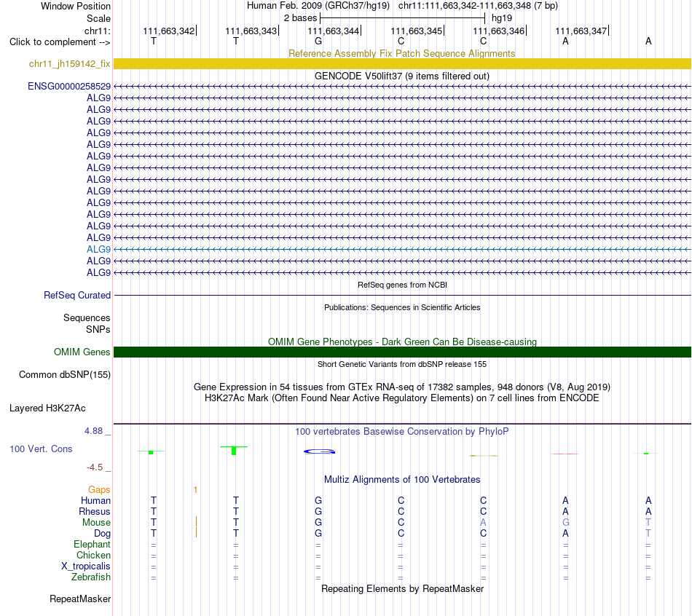The height and width of the screenshot is (616, 692).
Task: Click the orange '1' gap count
Action: coord(195,490)
